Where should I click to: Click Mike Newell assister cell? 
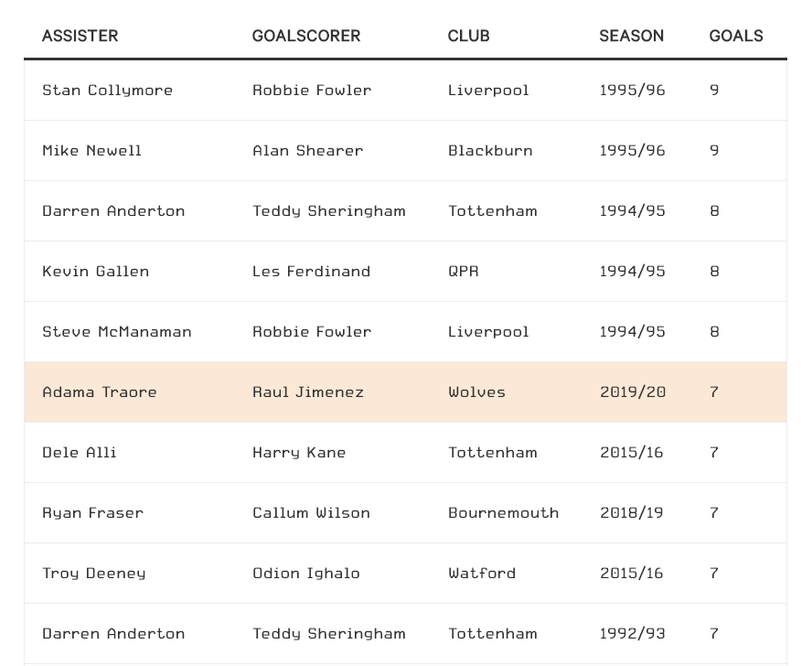(x=91, y=151)
